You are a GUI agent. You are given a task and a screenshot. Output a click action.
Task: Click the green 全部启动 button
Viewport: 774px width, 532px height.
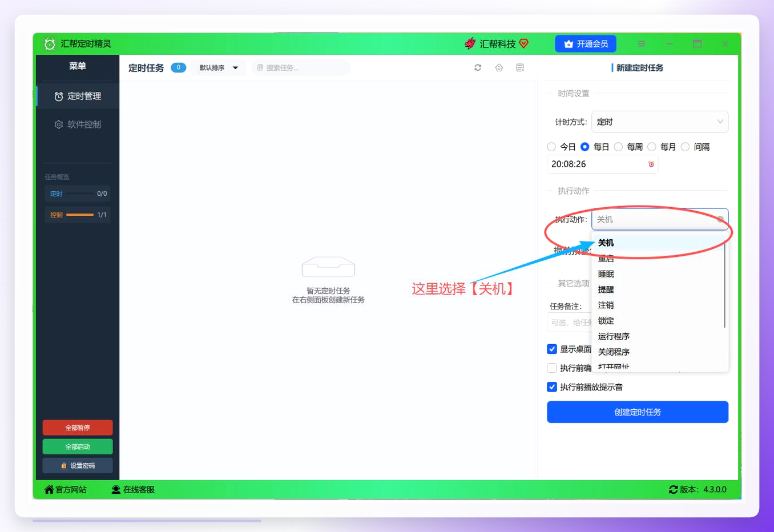tap(78, 446)
